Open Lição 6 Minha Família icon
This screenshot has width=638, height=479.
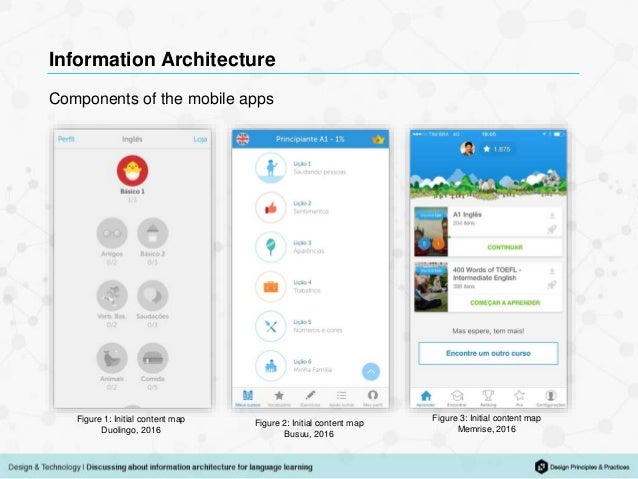point(271,366)
